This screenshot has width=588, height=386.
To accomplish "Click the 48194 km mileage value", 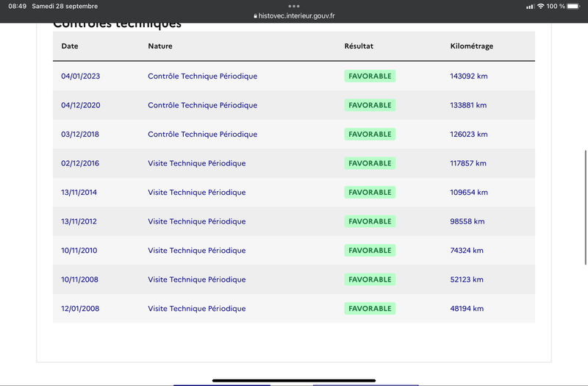I will (x=467, y=308).
